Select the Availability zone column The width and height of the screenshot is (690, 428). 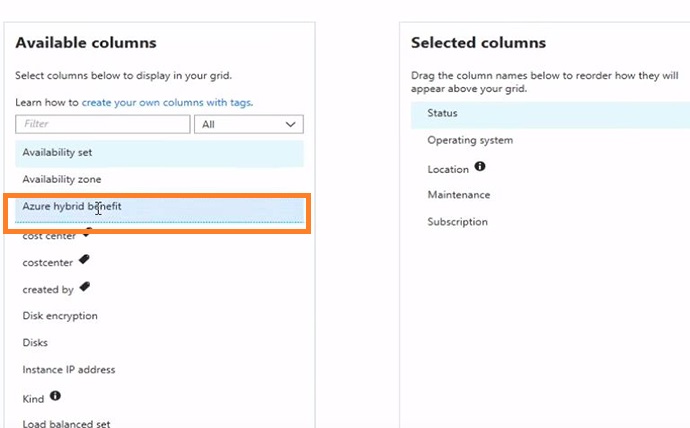[x=159, y=179]
